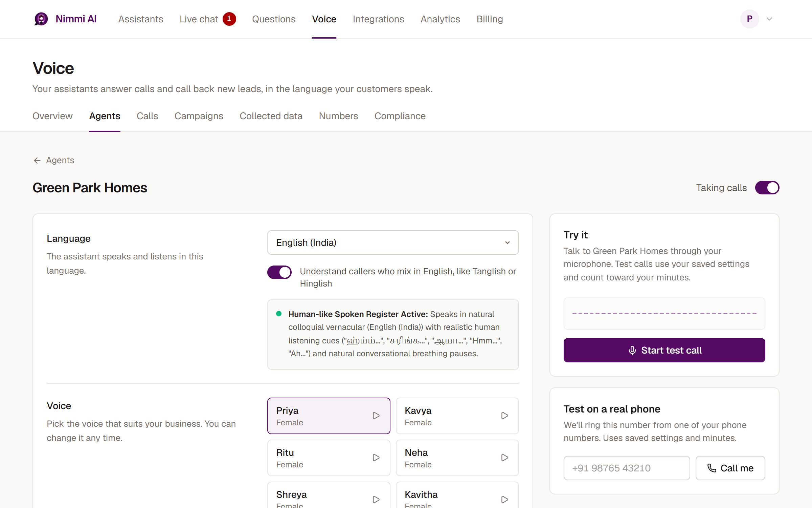Open the Compliance tab
812x508 pixels.
point(400,116)
